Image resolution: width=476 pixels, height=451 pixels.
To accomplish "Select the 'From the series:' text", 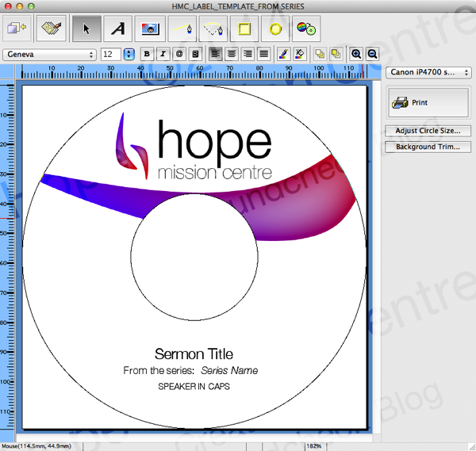I will tap(159, 370).
